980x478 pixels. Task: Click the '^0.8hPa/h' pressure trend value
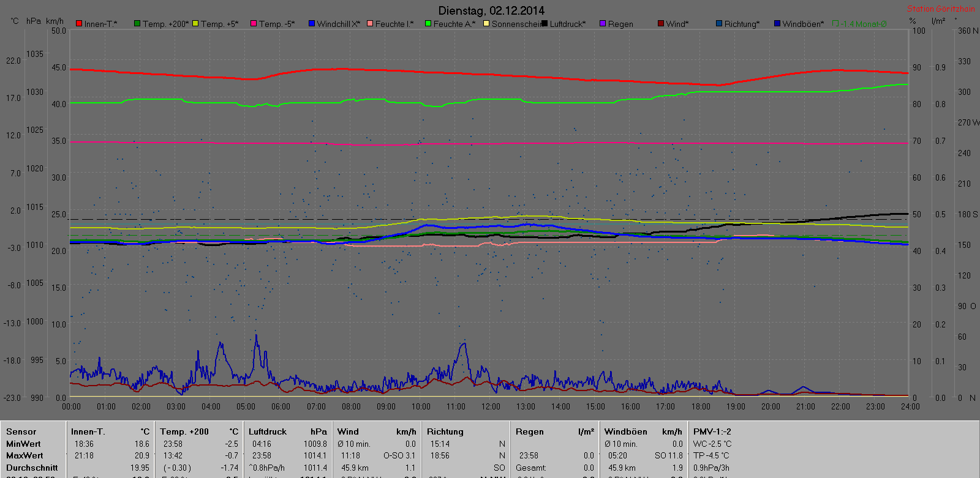266,468
